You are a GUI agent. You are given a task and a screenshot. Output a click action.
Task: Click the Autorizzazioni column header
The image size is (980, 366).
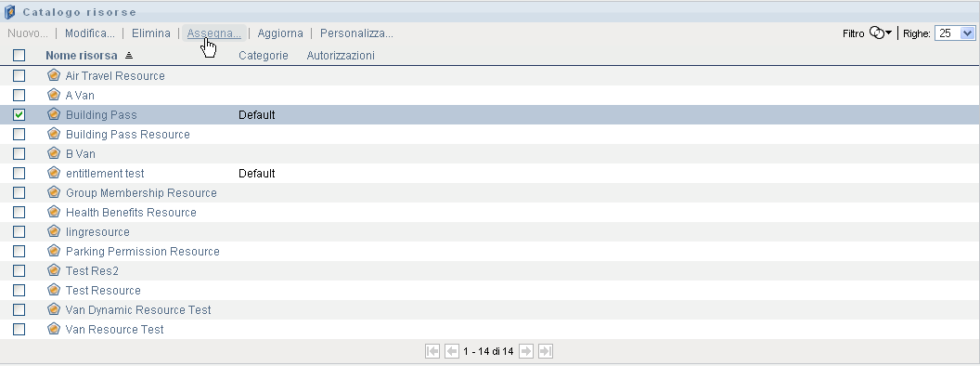click(341, 56)
